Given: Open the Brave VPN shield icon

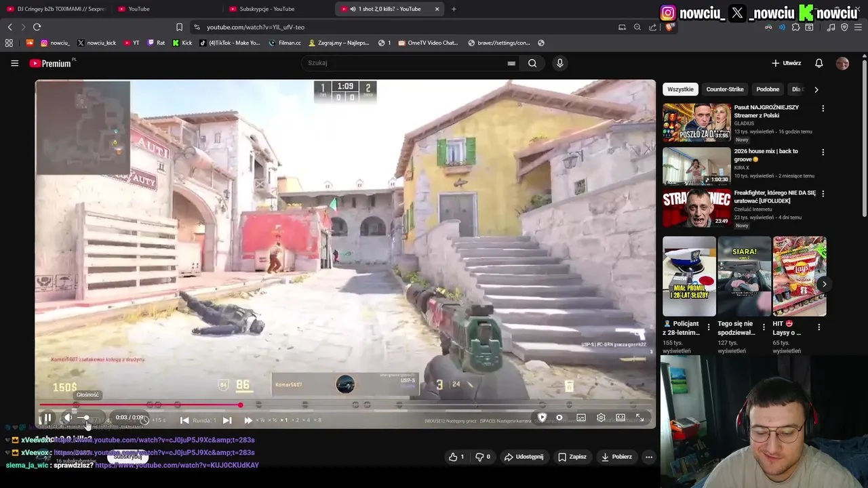Looking at the screenshot, I should tap(844, 27).
